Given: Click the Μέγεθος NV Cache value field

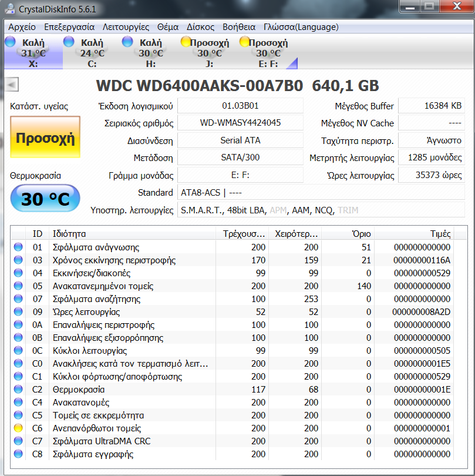Looking at the screenshot, I should [x=432, y=123].
